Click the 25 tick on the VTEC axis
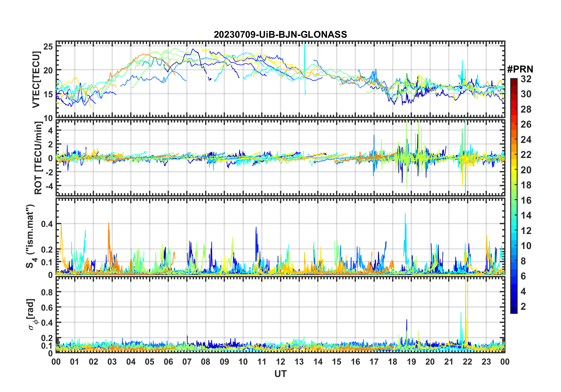Image resolution: width=561 pixels, height=392 pixels. [x=48, y=47]
